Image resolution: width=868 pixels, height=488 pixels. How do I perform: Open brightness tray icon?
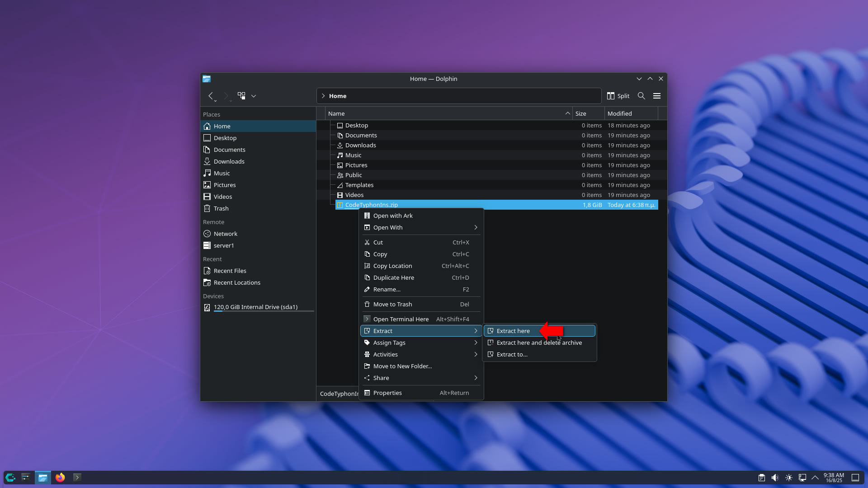coord(788,478)
